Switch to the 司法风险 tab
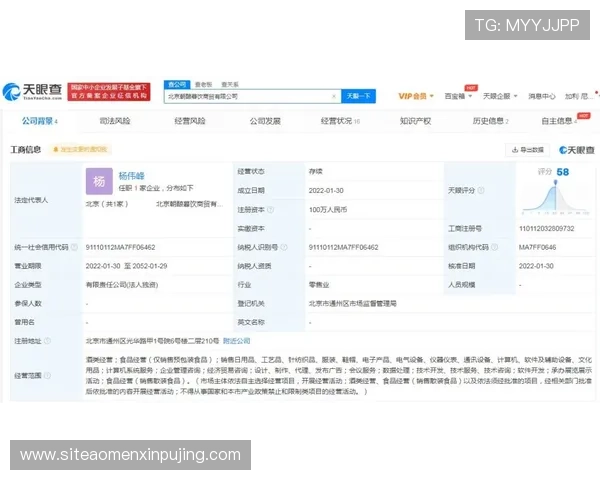 pos(115,121)
